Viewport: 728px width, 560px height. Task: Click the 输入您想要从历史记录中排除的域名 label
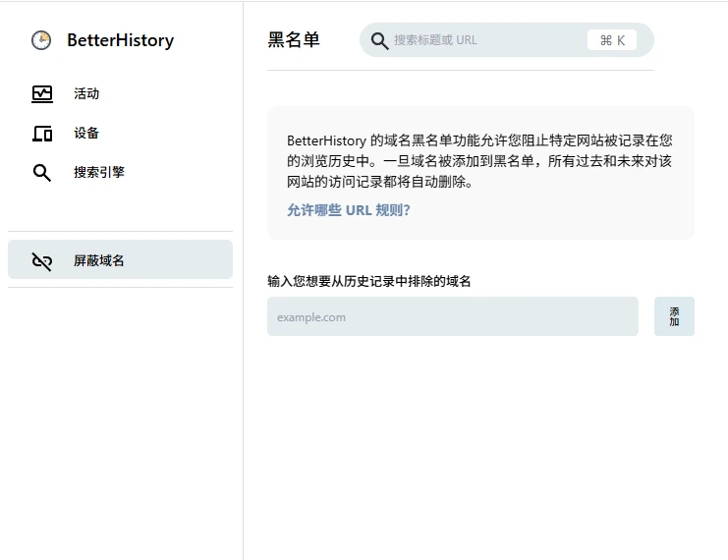coord(369,282)
